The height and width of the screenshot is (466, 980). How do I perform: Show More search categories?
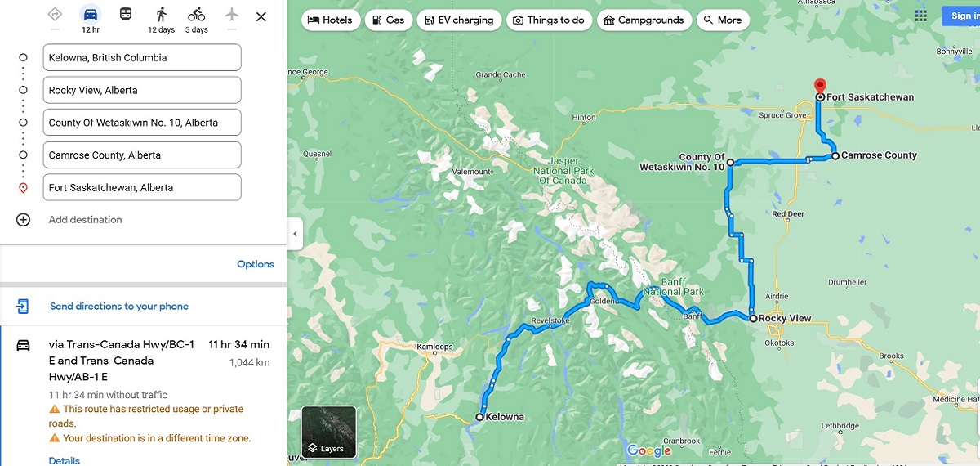click(x=723, y=20)
